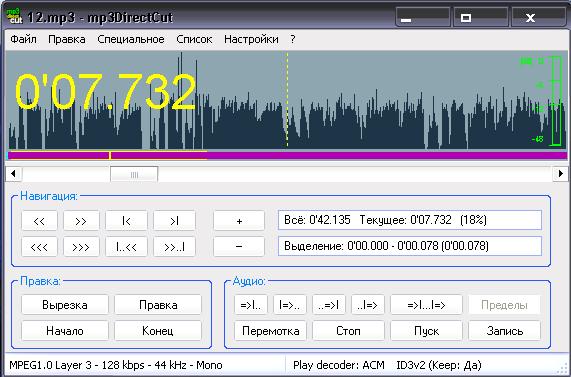Click the ..|=> audio preview button
The image size is (571, 377).
pyautogui.click(x=367, y=305)
